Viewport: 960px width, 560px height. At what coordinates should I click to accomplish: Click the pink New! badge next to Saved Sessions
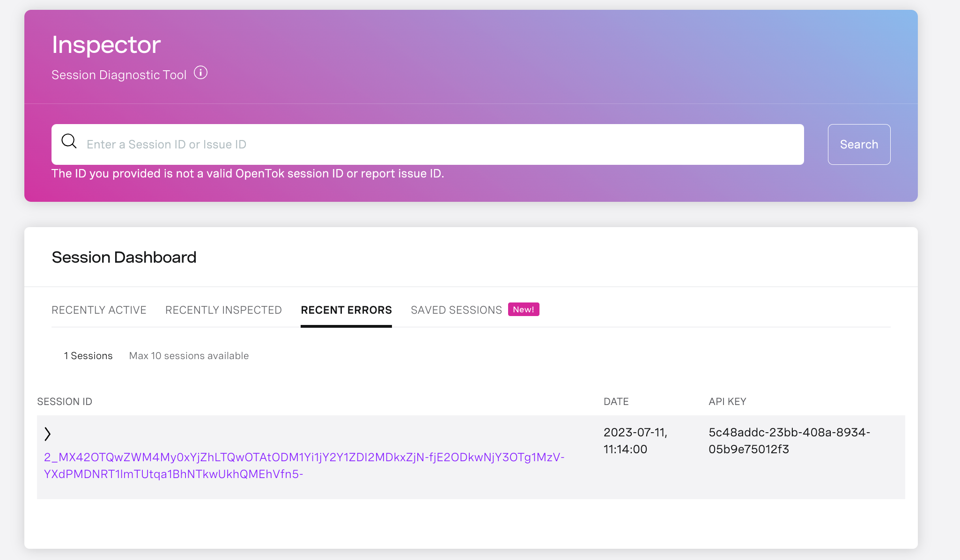(x=523, y=309)
